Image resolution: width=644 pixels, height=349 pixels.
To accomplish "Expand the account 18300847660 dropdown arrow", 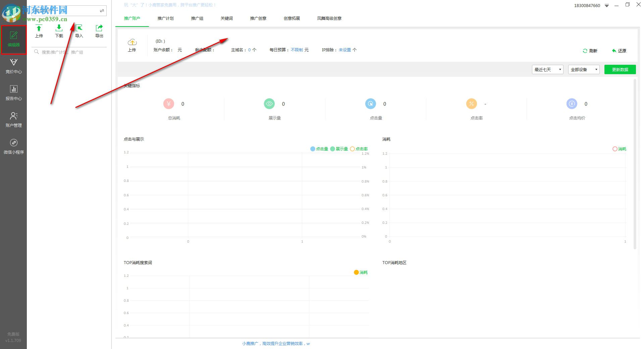I will [x=607, y=6].
